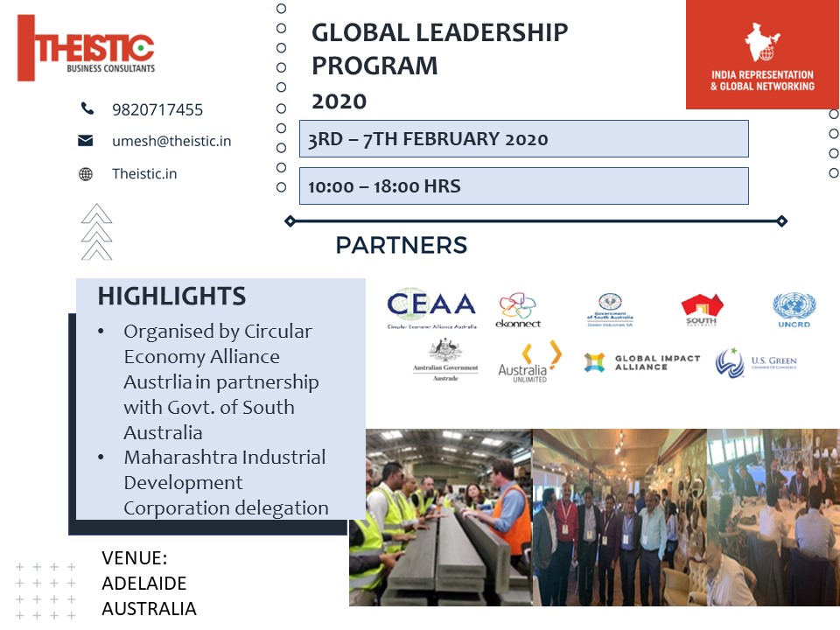Select the ekonnect partner logo

(518, 311)
